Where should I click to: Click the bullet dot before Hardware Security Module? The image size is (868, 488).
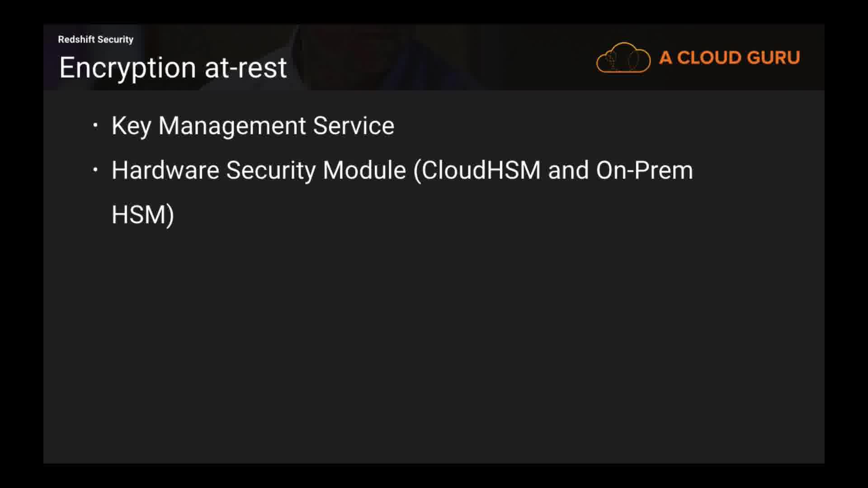tap(95, 170)
